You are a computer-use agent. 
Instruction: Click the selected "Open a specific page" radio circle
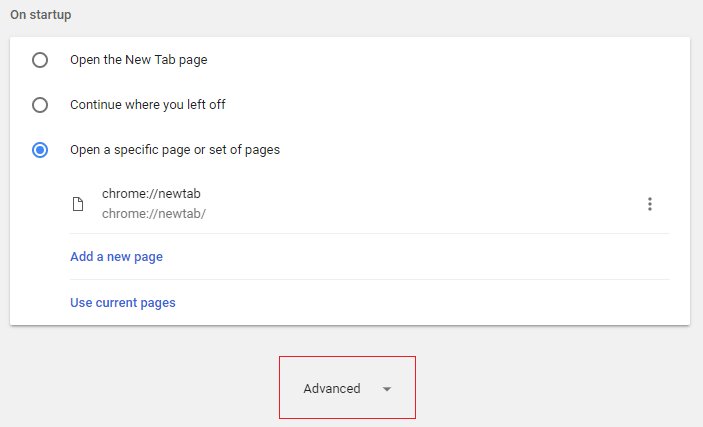coord(40,150)
